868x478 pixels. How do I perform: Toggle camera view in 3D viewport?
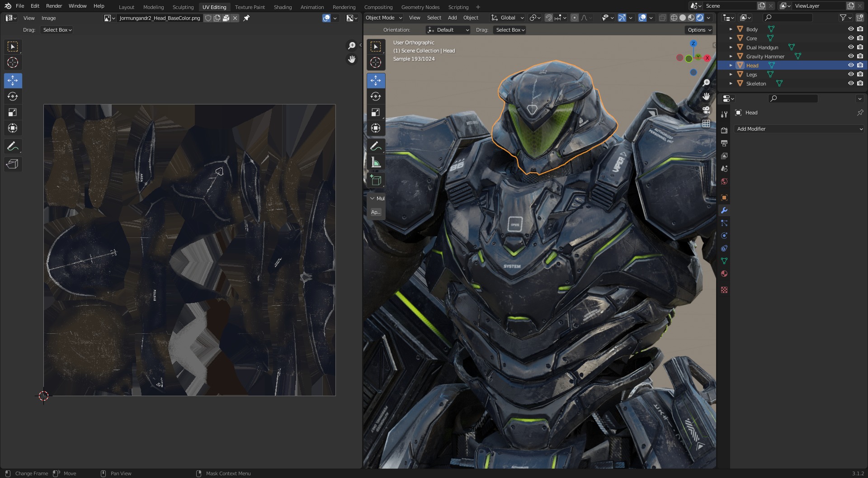click(706, 110)
